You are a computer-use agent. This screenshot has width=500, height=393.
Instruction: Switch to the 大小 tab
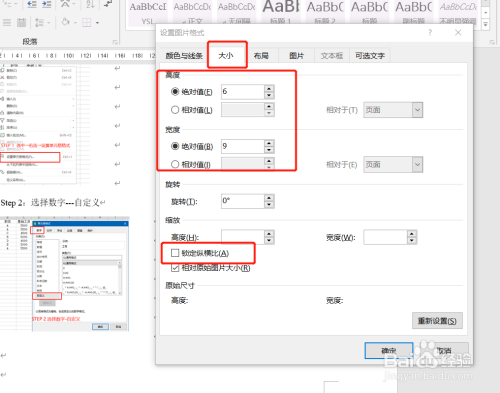click(226, 55)
